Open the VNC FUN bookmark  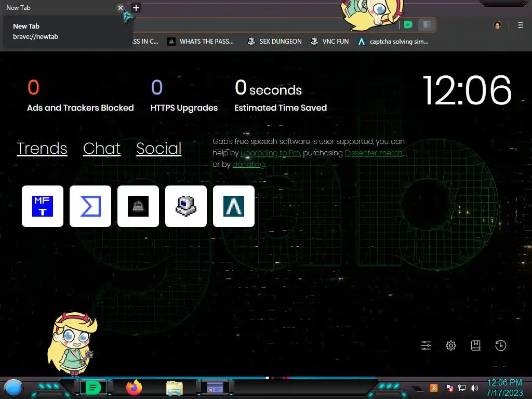point(330,42)
